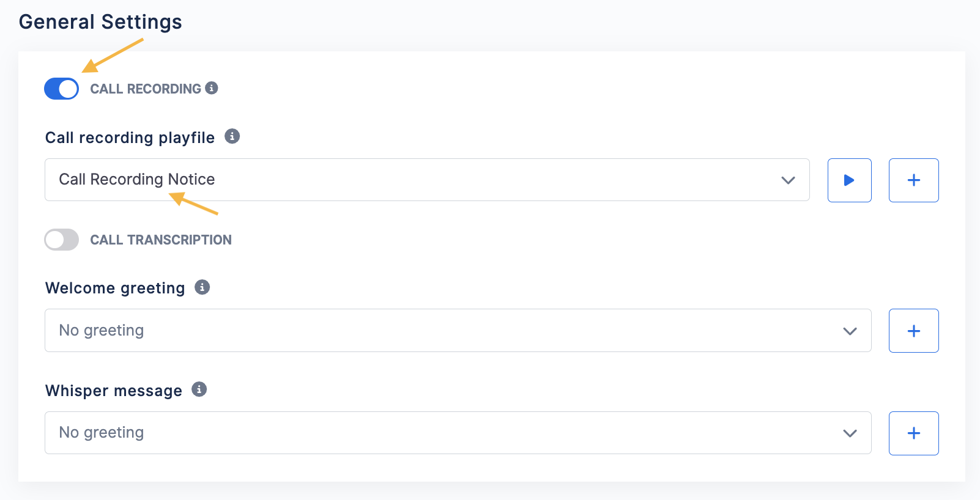Play the Call Recording Notice audio
Image resolution: width=980 pixels, height=500 pixels.
coord(850,180)
